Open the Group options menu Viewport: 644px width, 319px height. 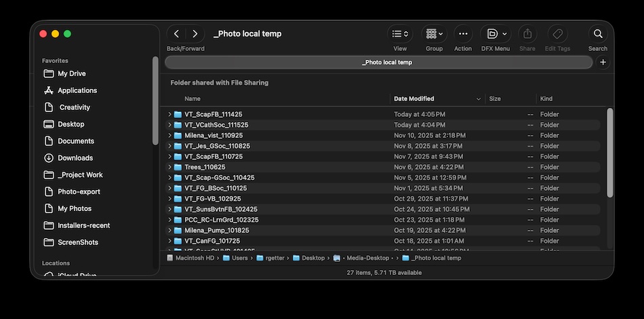click(434, 34)
